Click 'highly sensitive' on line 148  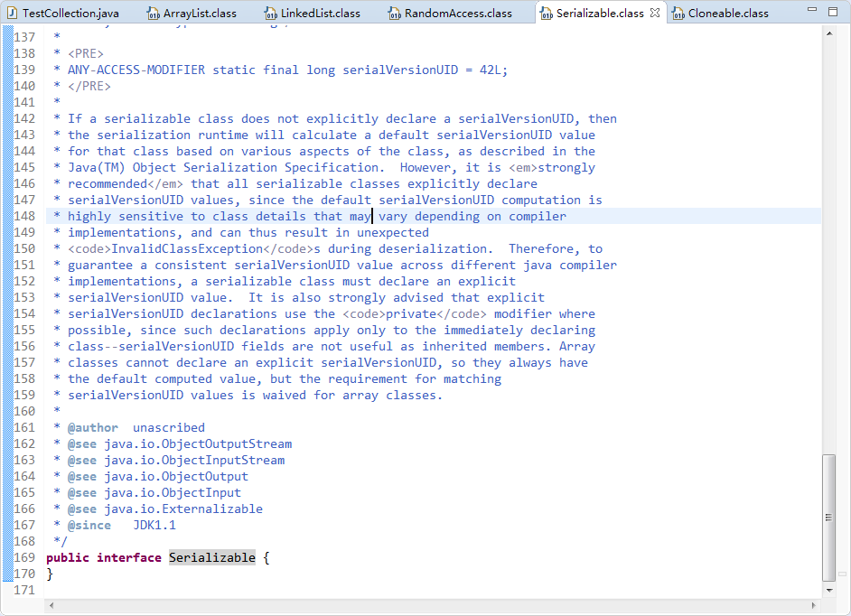(126, 217)
